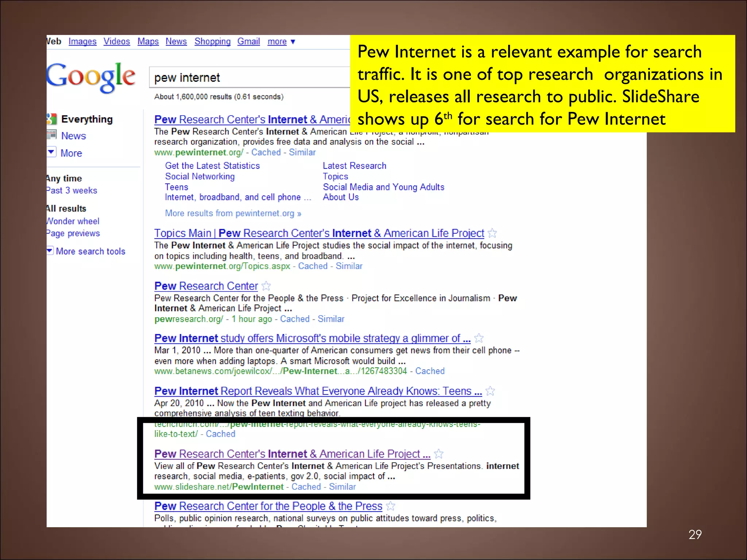
Task: Select the News filter in sidebar
Action: tap(73, 136)
